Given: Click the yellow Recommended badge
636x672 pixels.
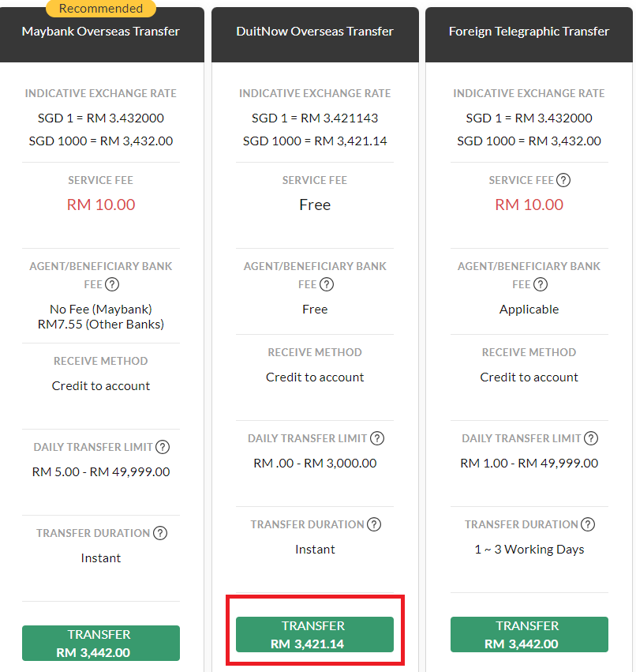Looking at the screenshot, I should (x=101, y=9).
